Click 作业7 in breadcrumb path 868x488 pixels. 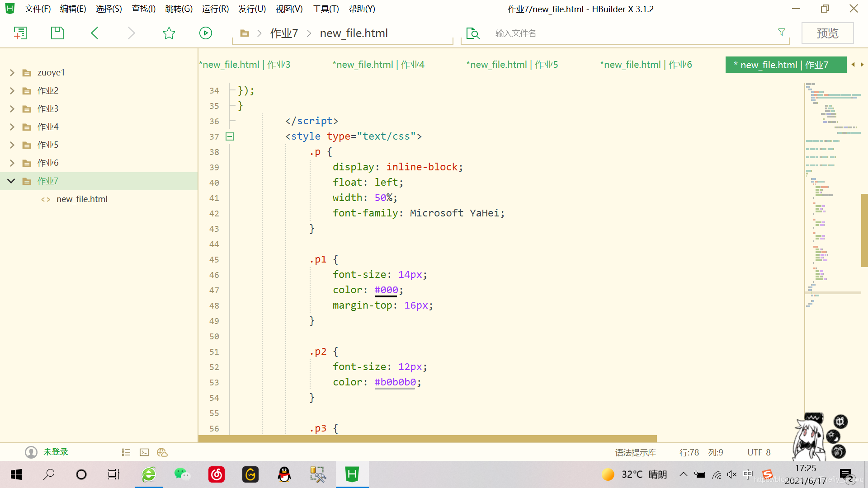[x=284, y=33]
